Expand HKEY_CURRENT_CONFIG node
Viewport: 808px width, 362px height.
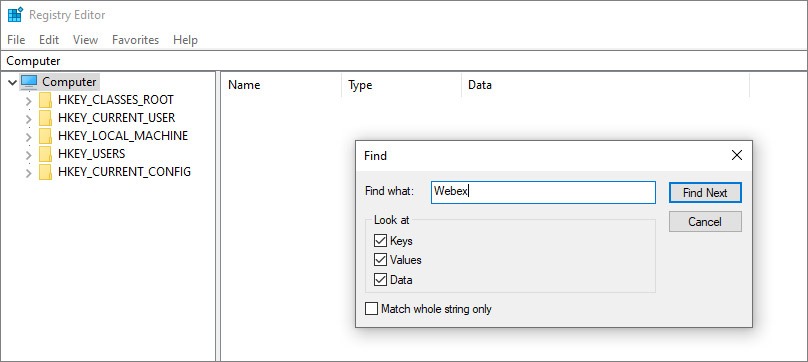coord(29,172)
